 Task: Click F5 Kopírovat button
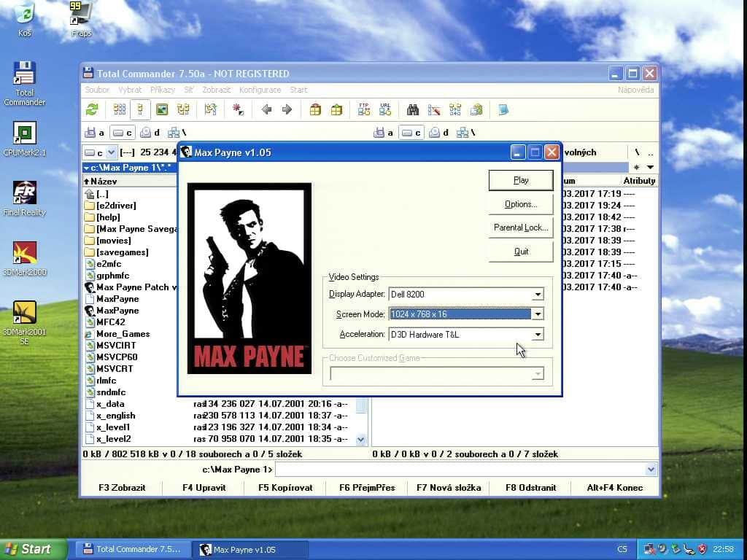click(285, 488)
